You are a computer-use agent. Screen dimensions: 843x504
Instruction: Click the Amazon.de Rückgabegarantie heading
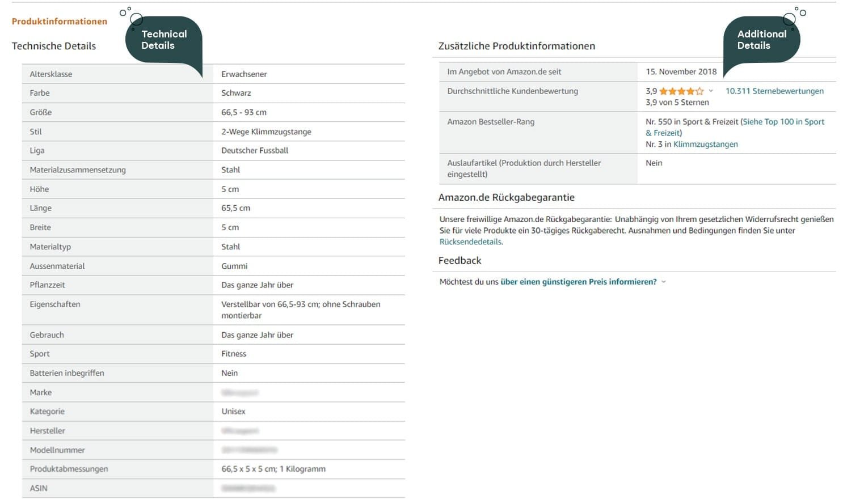click(506, 198)
